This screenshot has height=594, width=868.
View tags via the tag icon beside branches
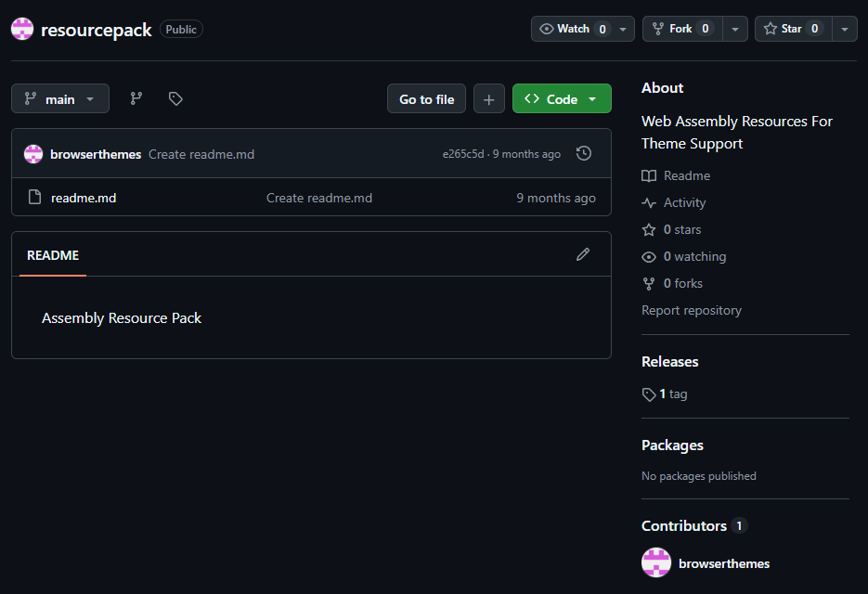[x=175, y=98]
